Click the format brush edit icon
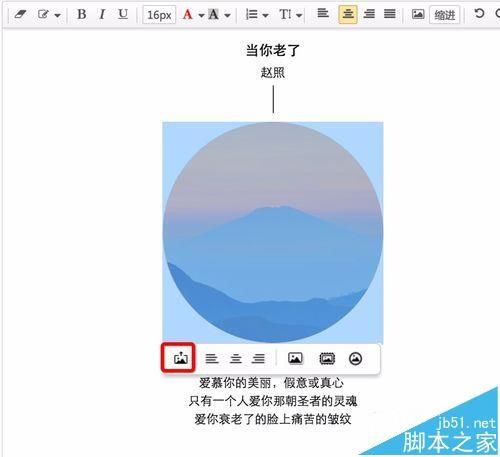The width and height of the screenshot is (500, 457). coord(43,14)
